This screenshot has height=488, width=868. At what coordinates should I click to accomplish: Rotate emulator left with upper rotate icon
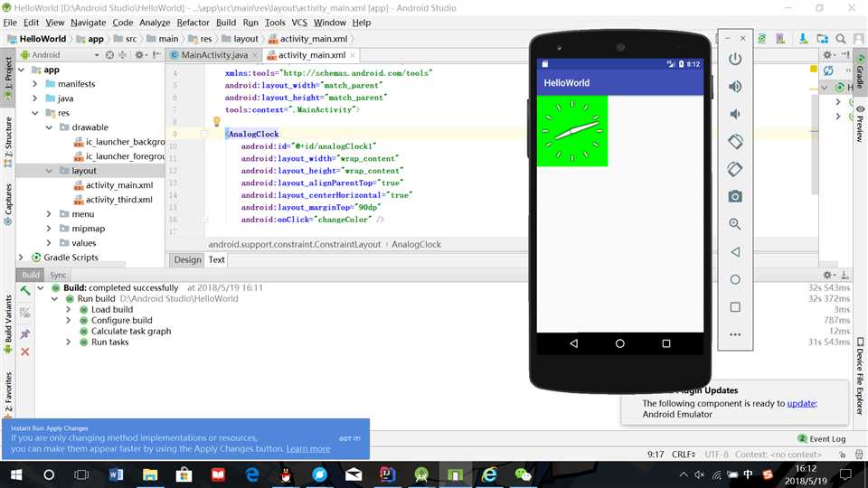click(735, 141)
